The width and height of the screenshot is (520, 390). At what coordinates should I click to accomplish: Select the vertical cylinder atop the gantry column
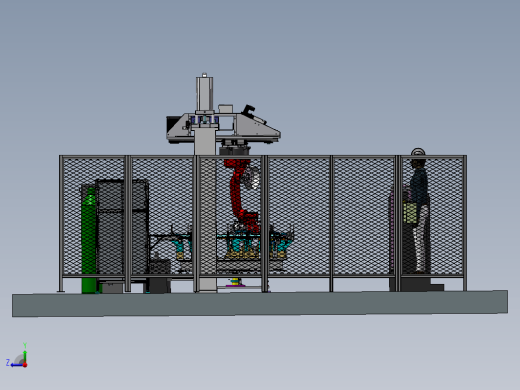[x=204, y=93]
